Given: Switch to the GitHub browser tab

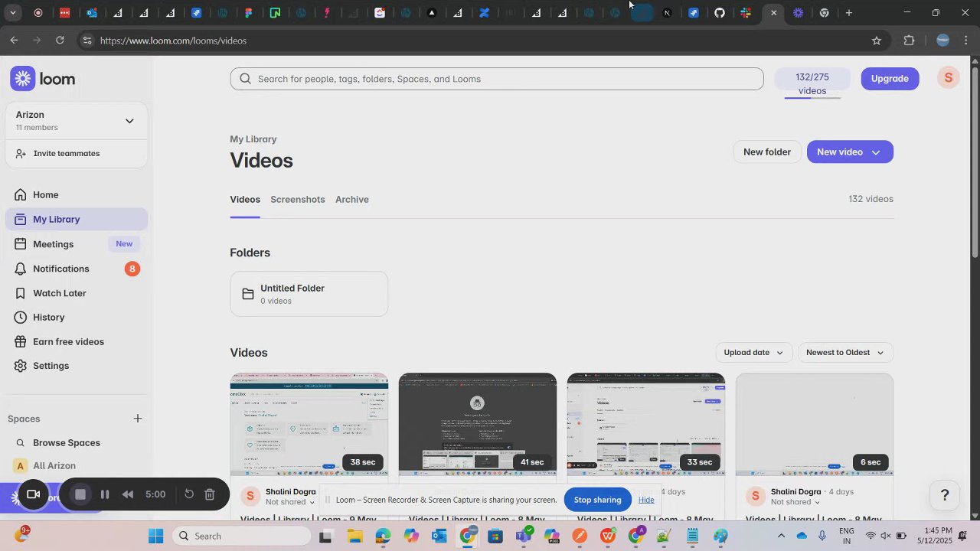Looking at the screenshot, I should pyautogui.click(x=720, y=13).
